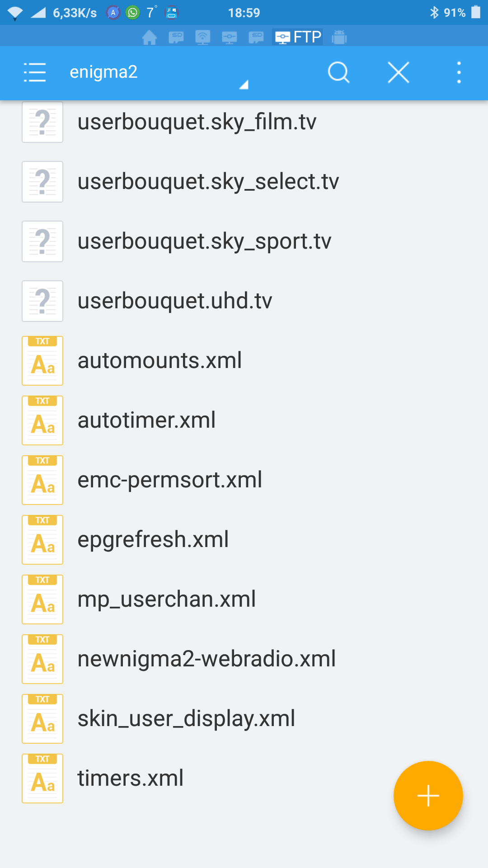488x868 pixels.
Task: Select the active FTP window tab
Action: coord(297,37)
